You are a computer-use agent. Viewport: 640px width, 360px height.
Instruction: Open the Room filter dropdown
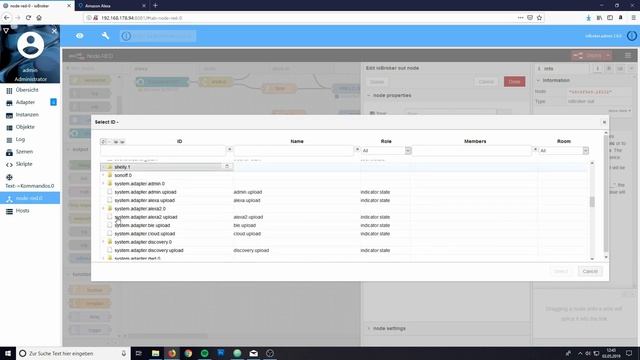(563, 151)
